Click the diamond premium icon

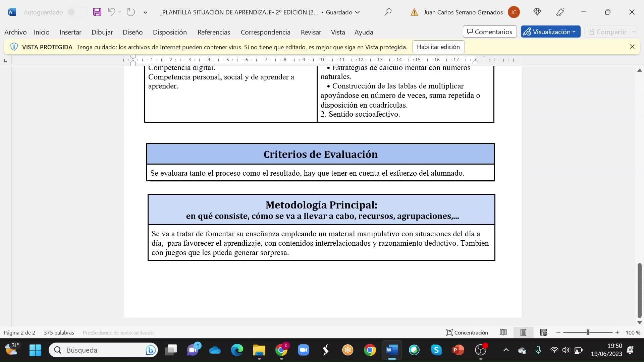pos(537,12)
